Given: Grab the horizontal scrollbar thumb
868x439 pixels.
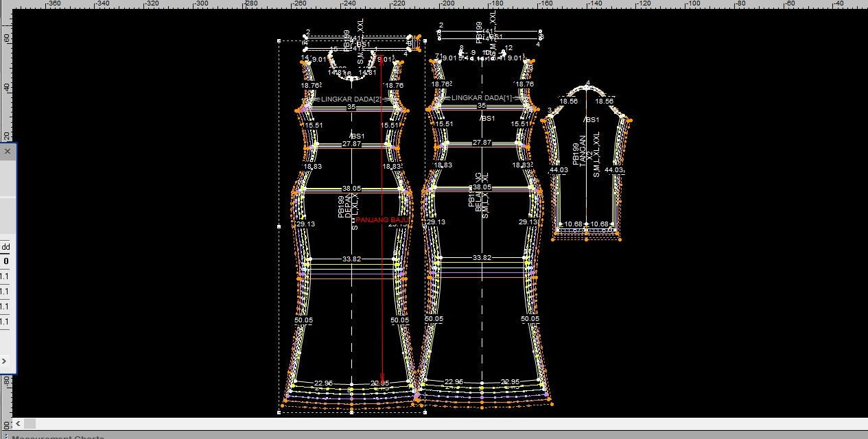Looking at the screenshot, I should pos(30,424).
